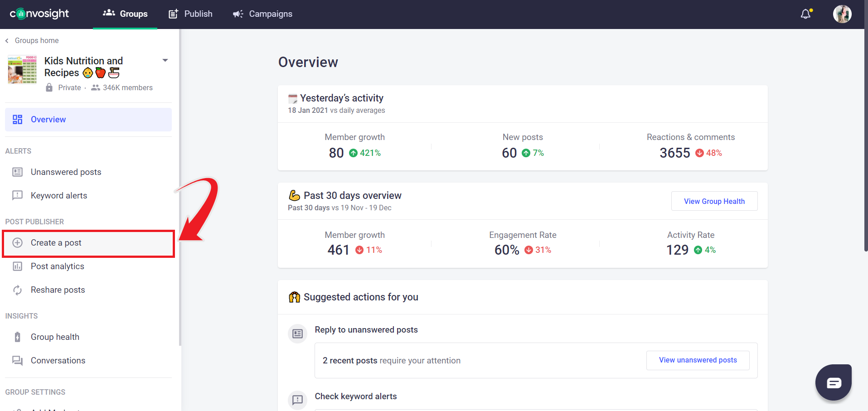Screen dimensions: 868x411
Task: Click the '2 recent posts' text
Action: pyautogui.click(x=350, y=361)
